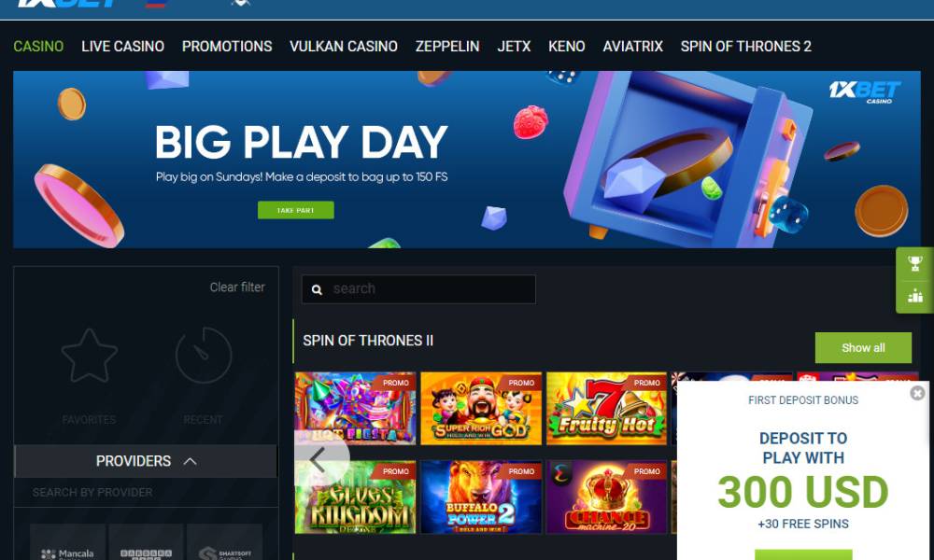Click the search magnifier icon
Viewport: 934px width, 560px height.
coord(317,290)
